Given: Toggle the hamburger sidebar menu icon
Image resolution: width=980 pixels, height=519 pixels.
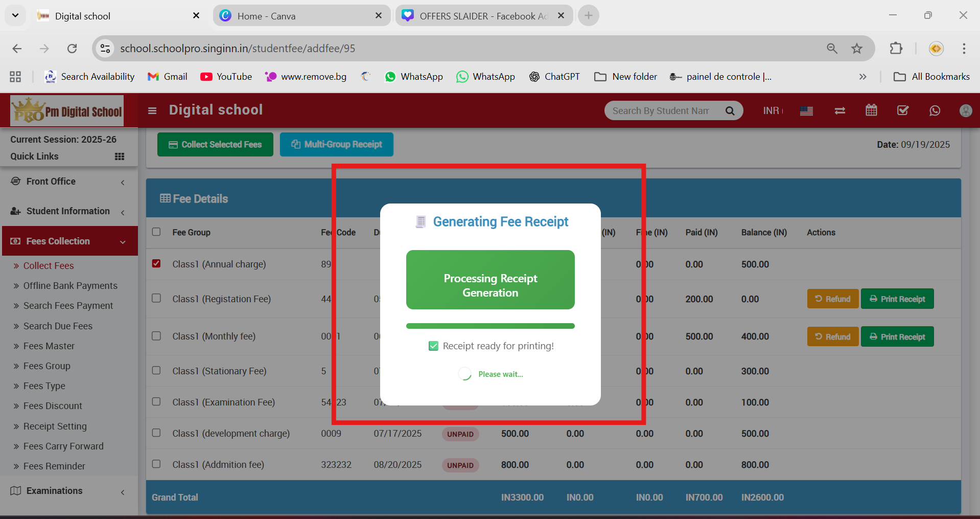Looking at the screenshot, I should pyautogui.click(x=152, y=110).
